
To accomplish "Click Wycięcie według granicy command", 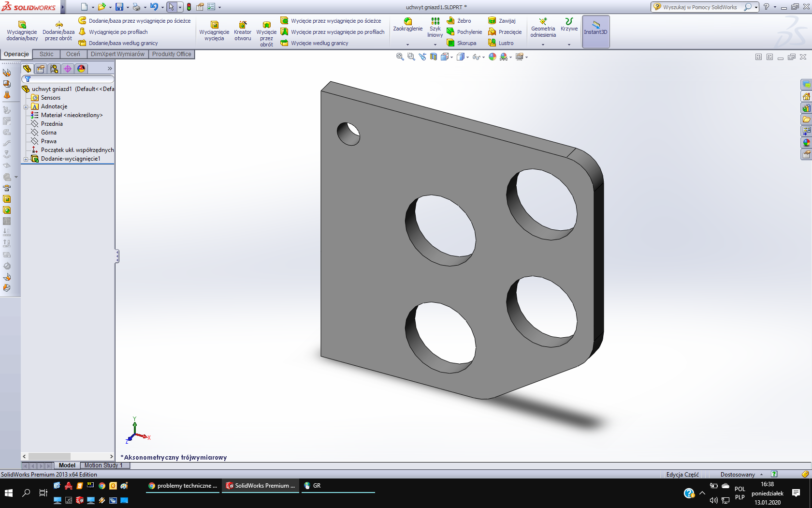I will click(x=319, y=43).
